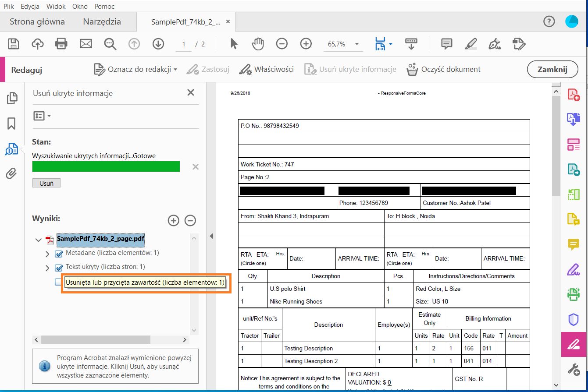Upload the file to cloud storage
The height and width of the screenshot is (392, 588).
(38, 44)
